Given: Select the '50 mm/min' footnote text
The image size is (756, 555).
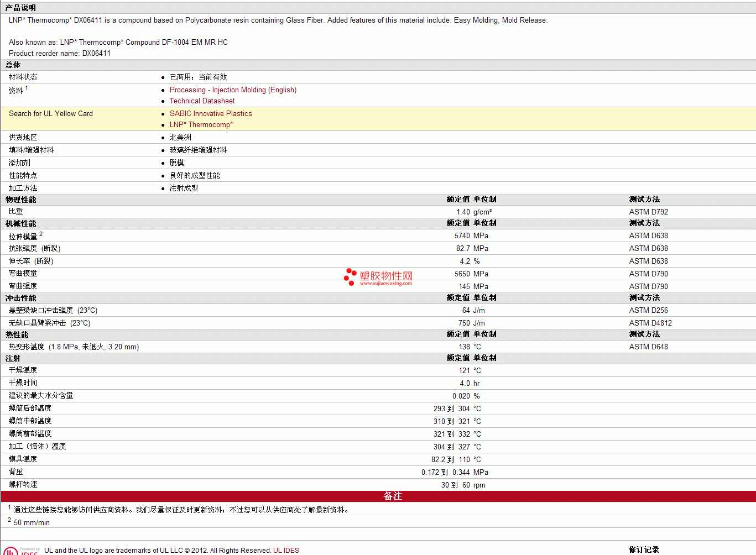Looking at the screenshot, I should coord(32,523).
